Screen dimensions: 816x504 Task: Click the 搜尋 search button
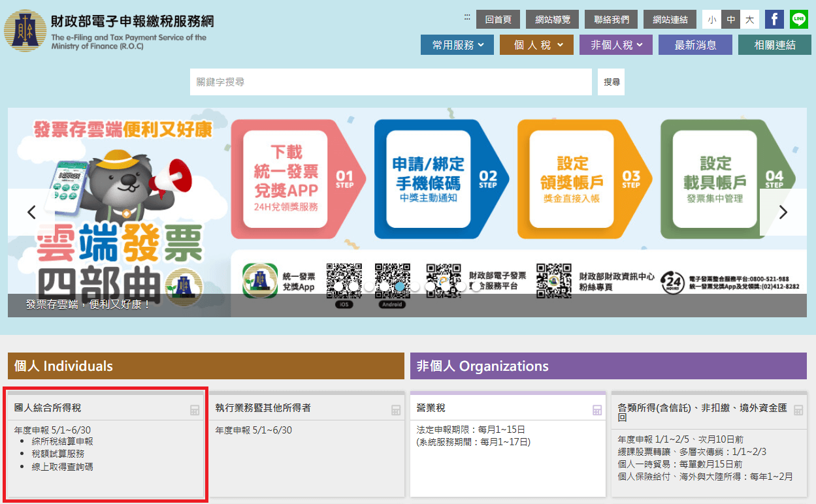coord(612,82)
